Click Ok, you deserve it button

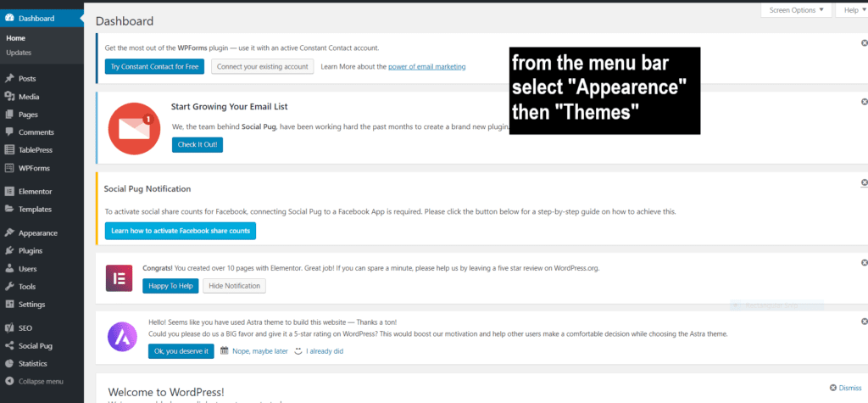[x=181, y=351]
